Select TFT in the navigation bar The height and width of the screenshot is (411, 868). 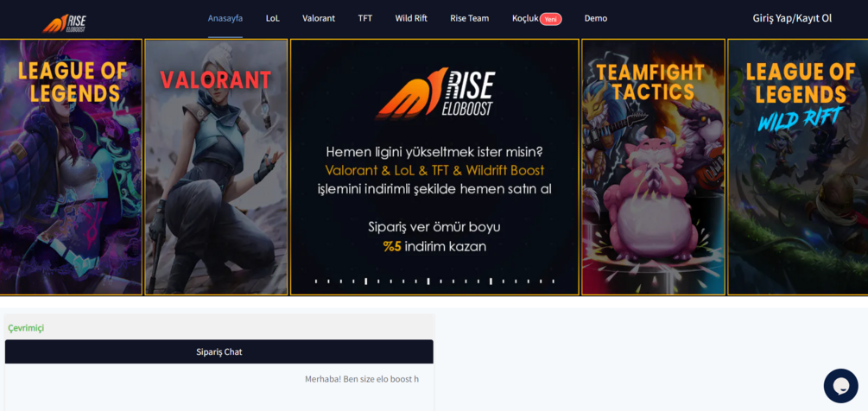[x=364, y=18]
